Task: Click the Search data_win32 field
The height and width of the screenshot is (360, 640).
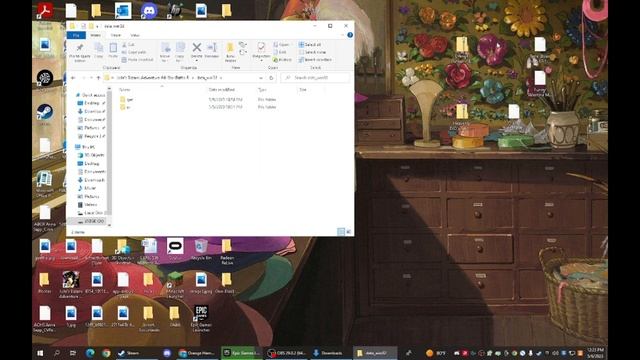Action: click(315, 78)
